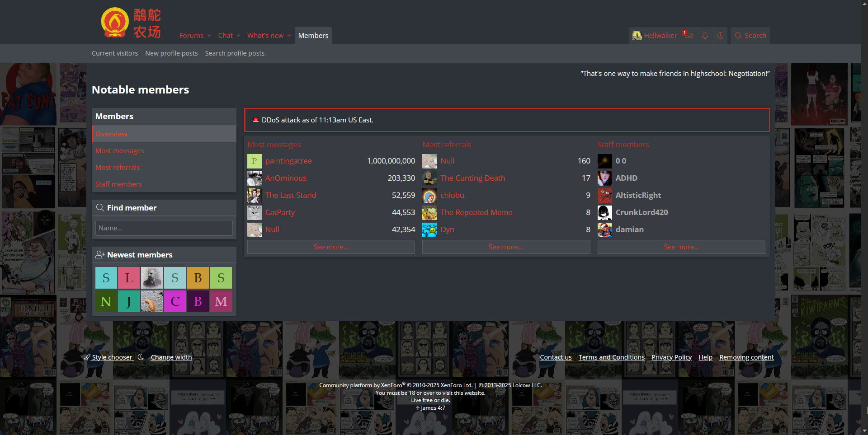Click the AltisticRight staff avatar
This screenshot has height=435, width=868.
coord(605,196)
